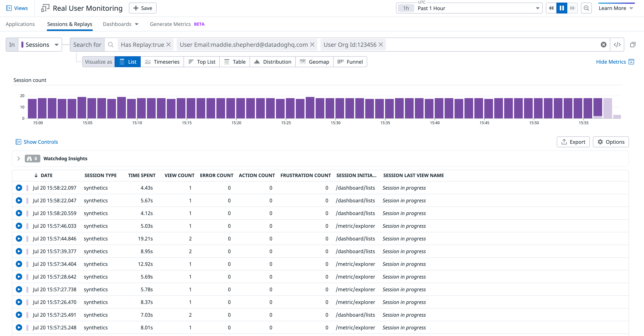The image size is (644, 336).
Task: Expand the Watchdog Insights section
Action: coord(19,158)
